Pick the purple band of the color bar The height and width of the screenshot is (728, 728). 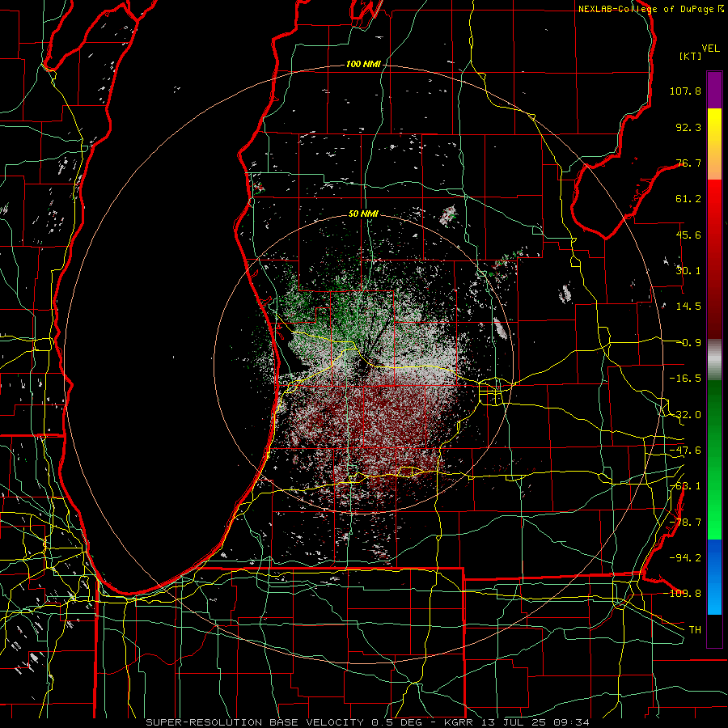coord(714,90)
